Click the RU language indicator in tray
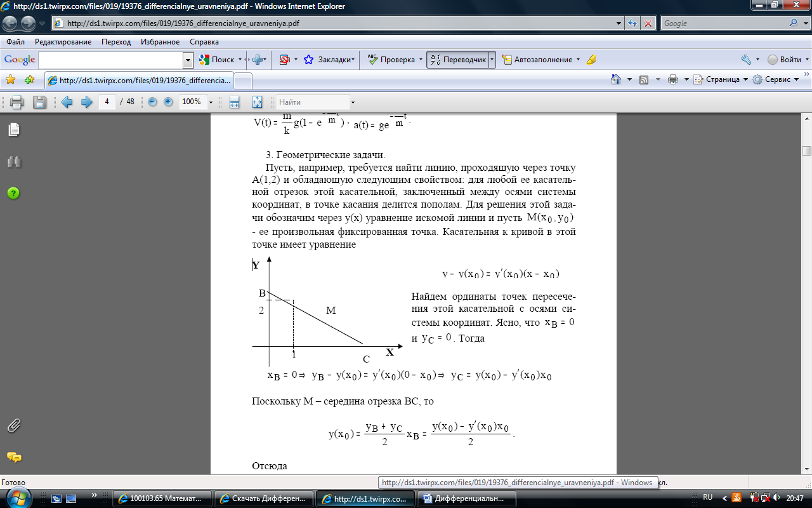812x508 pixels. (x=708, y=498)
